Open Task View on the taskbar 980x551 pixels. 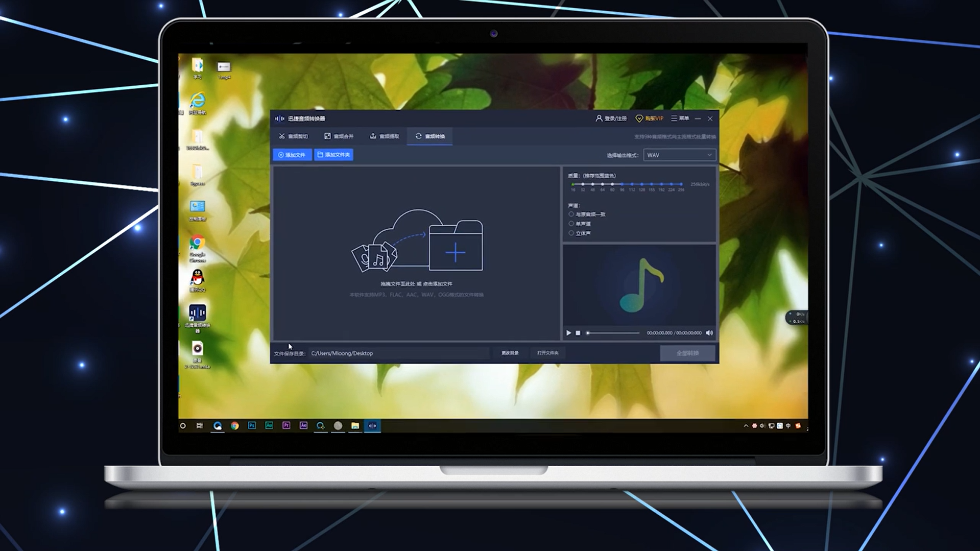[200, 426]
